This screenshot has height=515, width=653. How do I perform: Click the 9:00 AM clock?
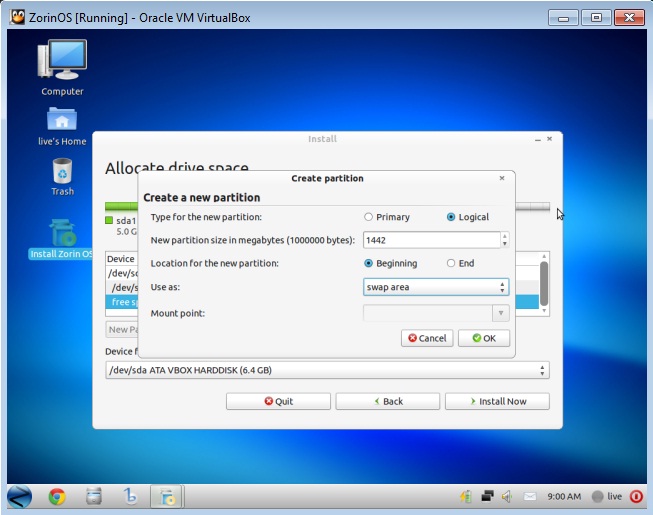564,496
